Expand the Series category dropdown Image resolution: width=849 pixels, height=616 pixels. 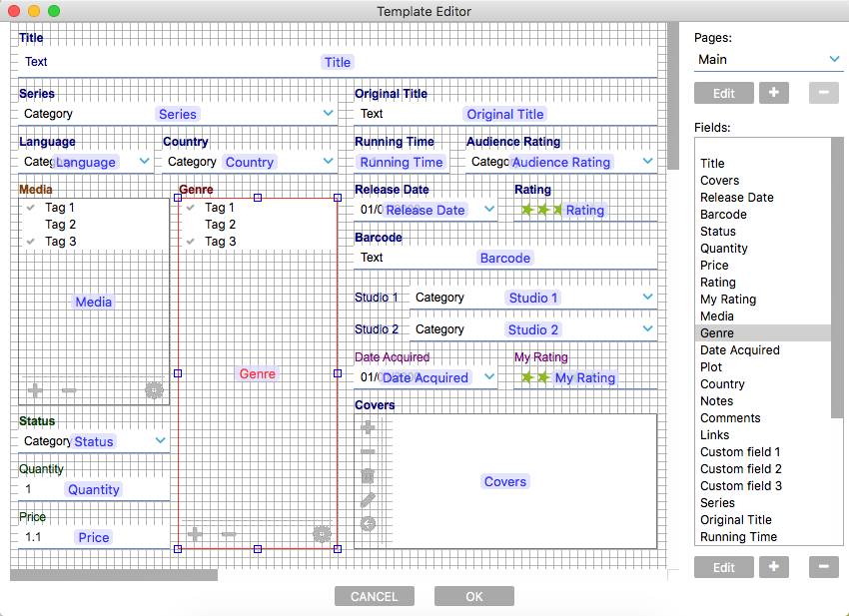(329, 113)
